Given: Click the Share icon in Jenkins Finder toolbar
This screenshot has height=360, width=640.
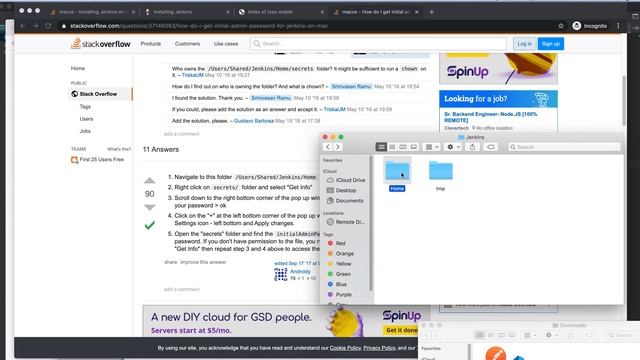Looking at the screenshot, I should pos(472,147).
